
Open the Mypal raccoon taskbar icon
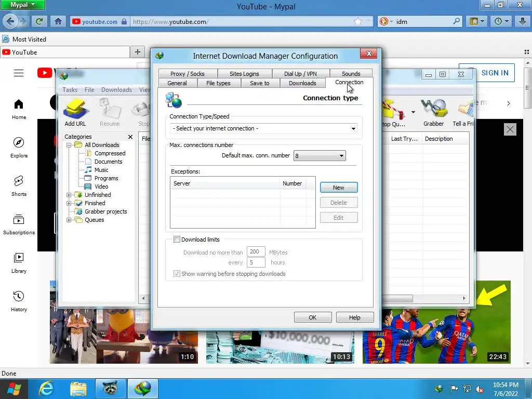[110, 389]
